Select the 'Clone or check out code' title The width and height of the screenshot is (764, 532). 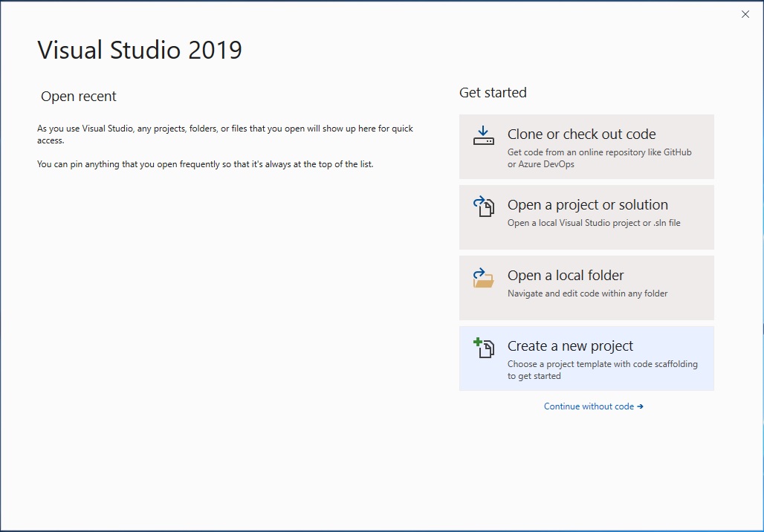(581, 134)
